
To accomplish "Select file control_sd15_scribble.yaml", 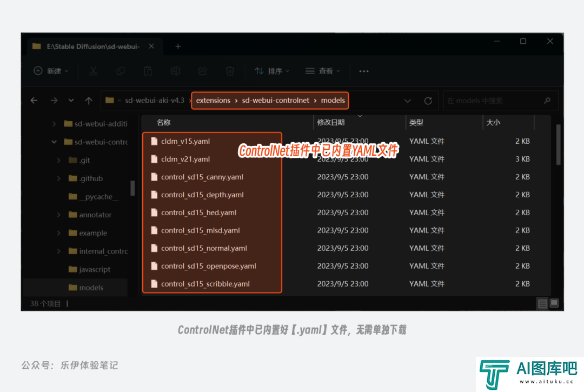I will tap(205, 284).
